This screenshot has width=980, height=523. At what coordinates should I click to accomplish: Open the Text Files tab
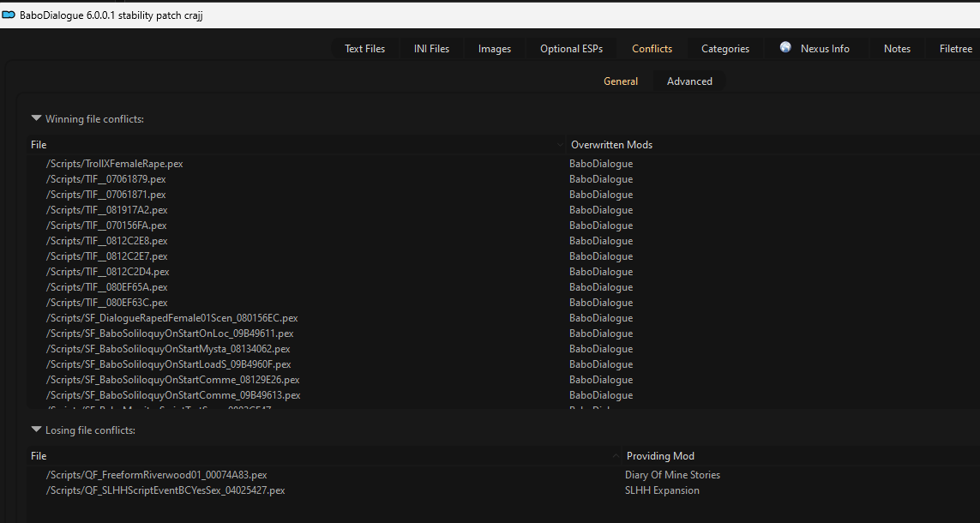tap(365, 49)
